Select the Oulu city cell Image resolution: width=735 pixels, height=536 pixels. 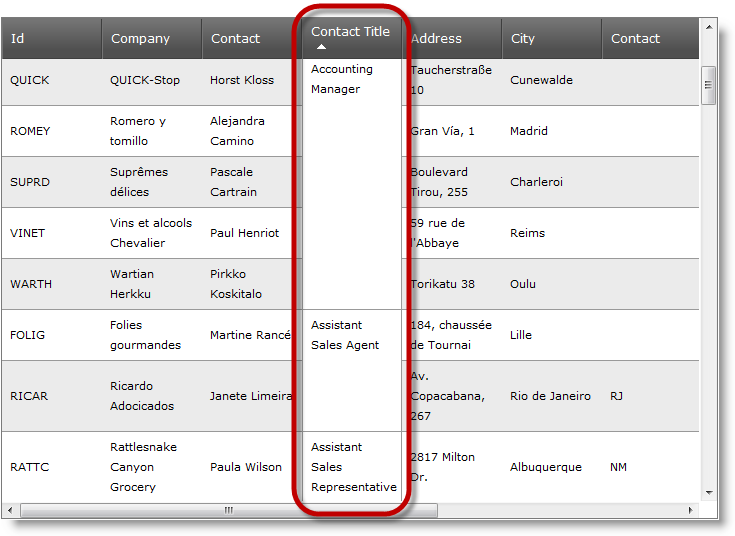[552, 284]
